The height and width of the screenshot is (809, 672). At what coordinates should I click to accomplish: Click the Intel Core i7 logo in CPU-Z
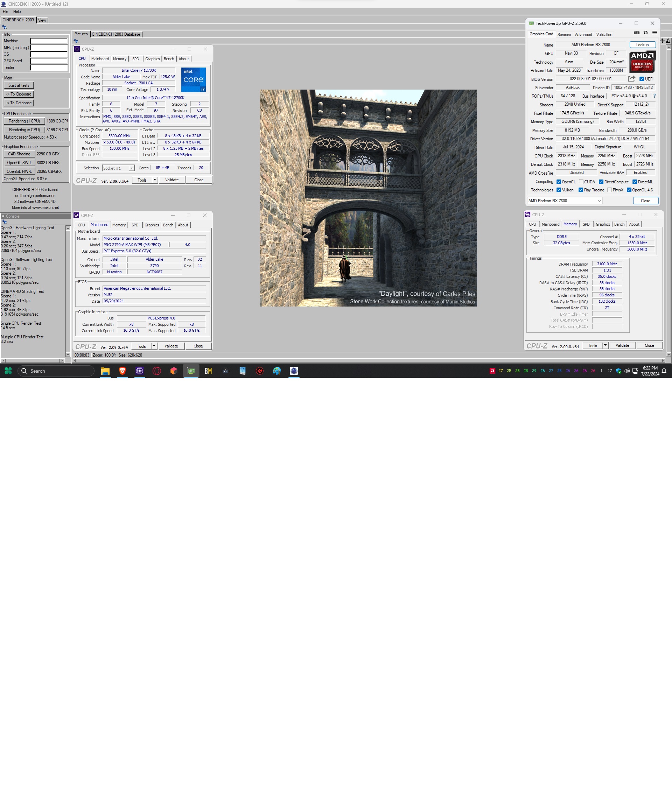click(x=194, y=80)
